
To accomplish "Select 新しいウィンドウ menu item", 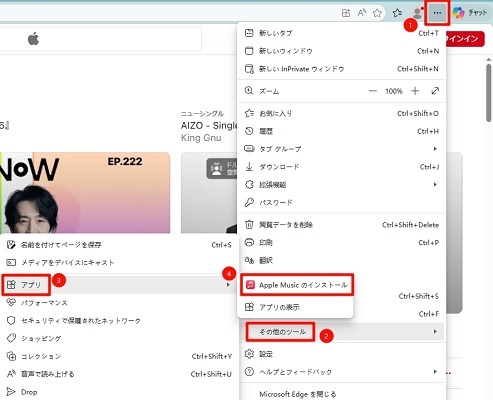I will click(342, 51).
